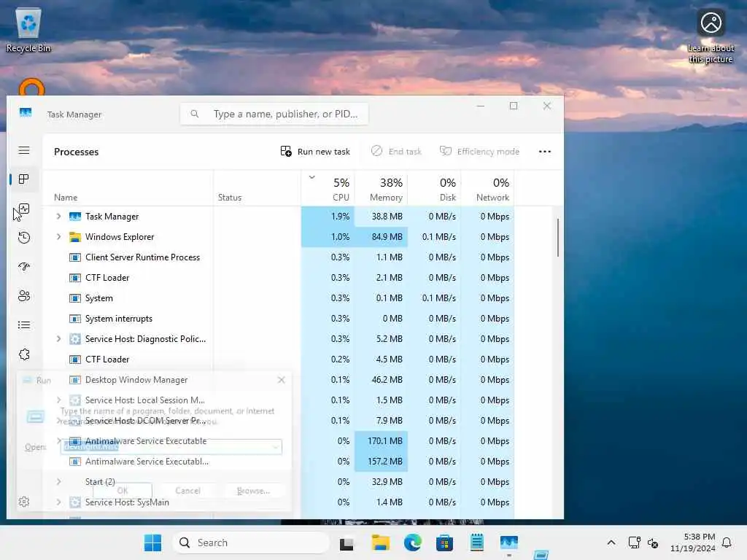Open Details page icon in sidebar
This screenshot has height=560, width=747.
click(x=24, y=325)
